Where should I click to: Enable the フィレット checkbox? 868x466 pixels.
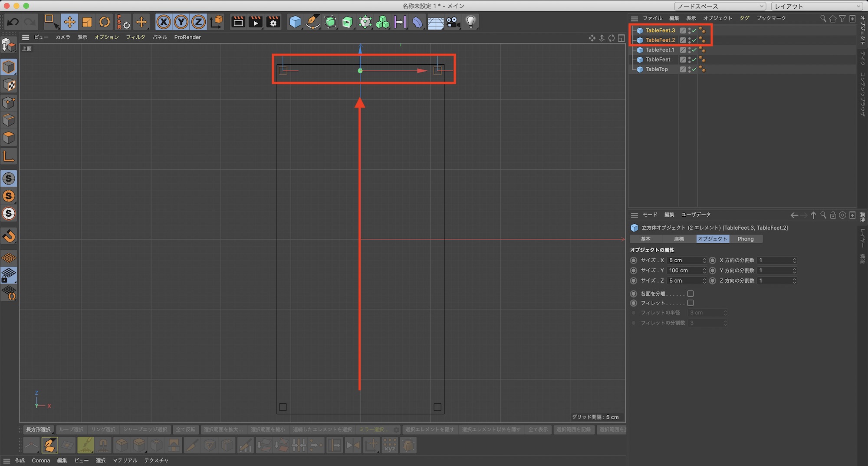690,303
